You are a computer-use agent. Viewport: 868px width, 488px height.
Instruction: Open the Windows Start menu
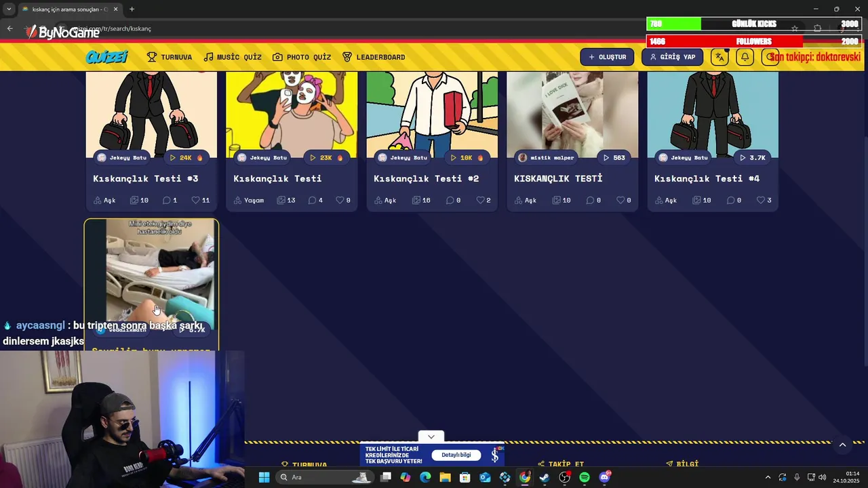pos(264,477)
